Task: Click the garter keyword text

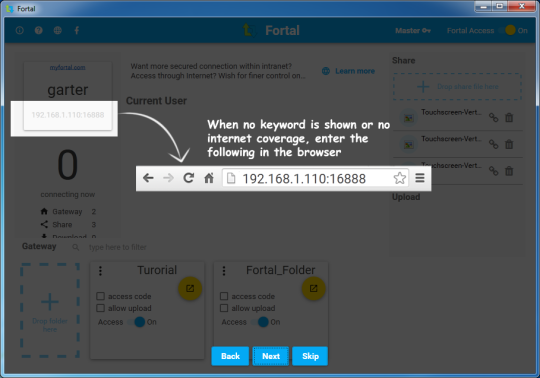Action: [x=68, y=90]
